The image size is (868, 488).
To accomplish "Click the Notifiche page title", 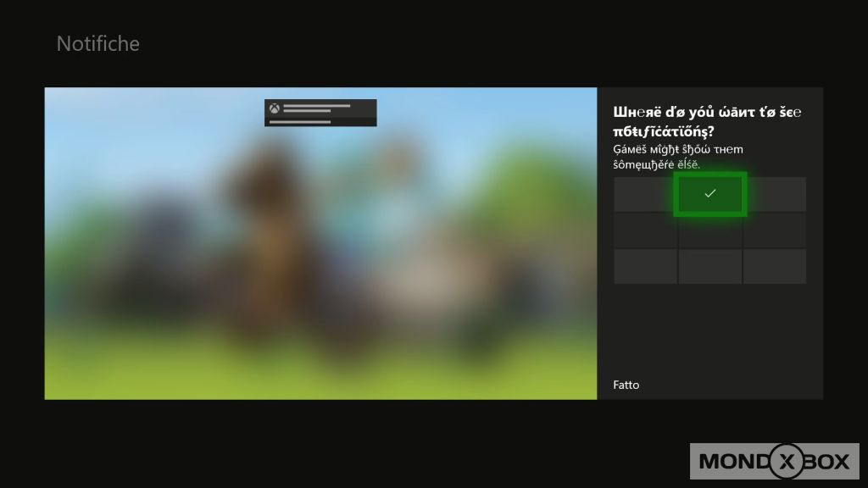I will (97, 43).
